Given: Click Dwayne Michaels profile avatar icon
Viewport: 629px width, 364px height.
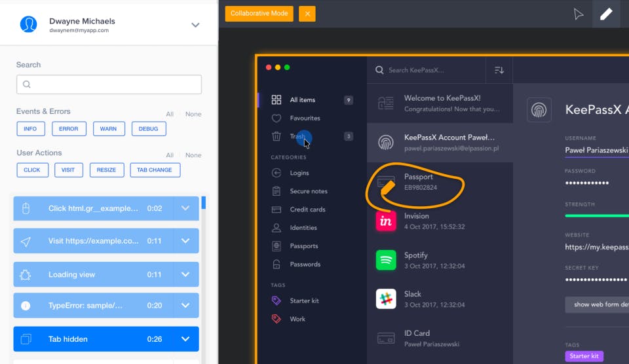Looking at the screenshot, I should pyautogui.click(x=28, y=24).
